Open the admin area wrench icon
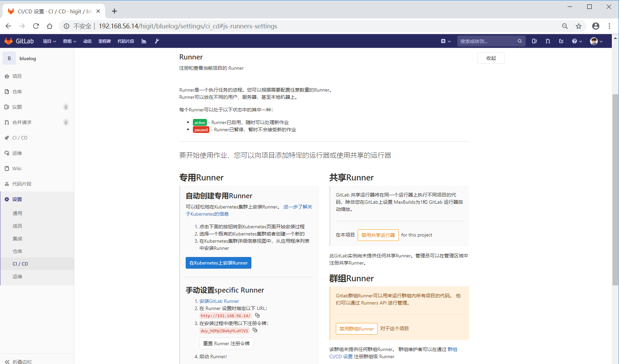 click(157, 41)
